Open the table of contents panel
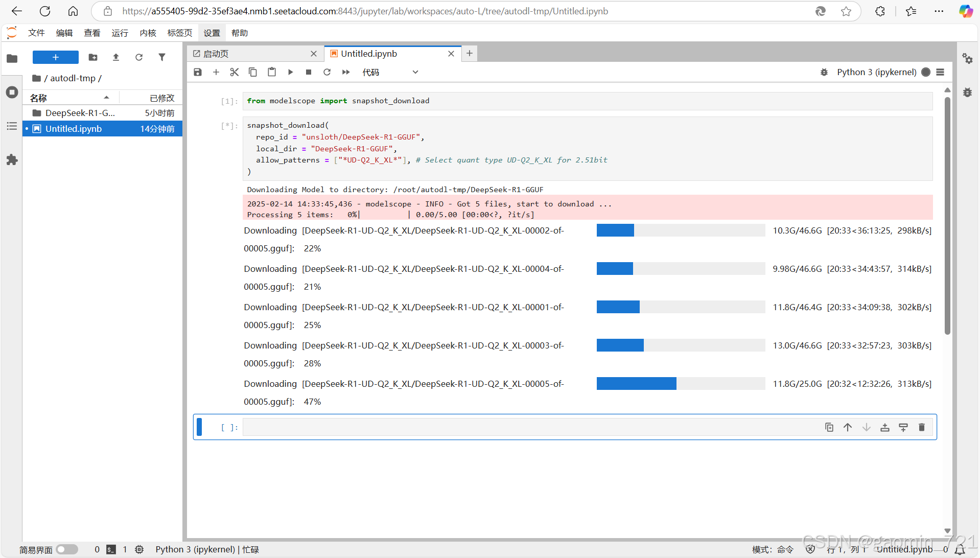Screen dimensions: 980x558 pos(12,126)
